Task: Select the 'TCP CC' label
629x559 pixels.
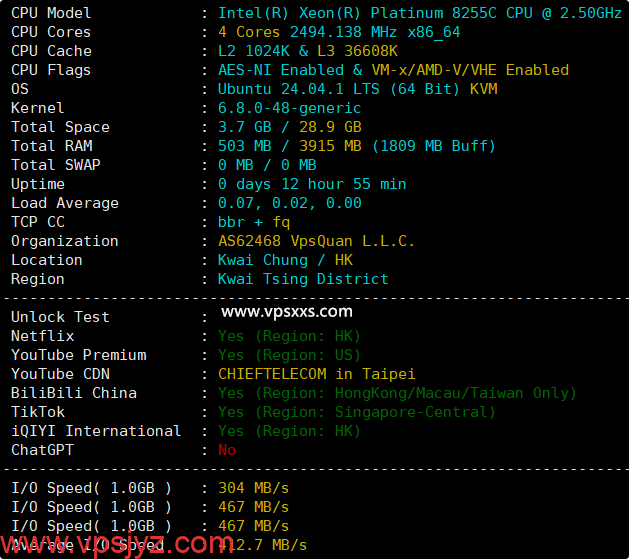Action: tap(38, 222)
